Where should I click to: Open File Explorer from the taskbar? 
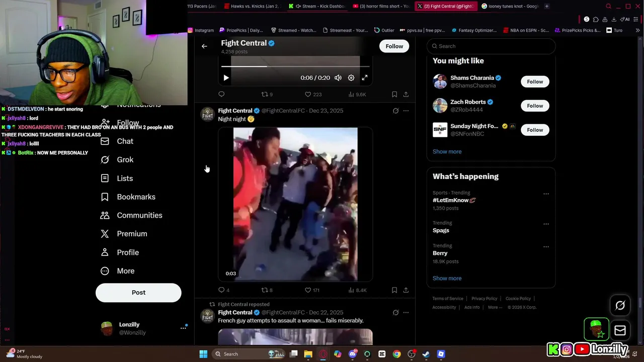[x=308, y=354]
